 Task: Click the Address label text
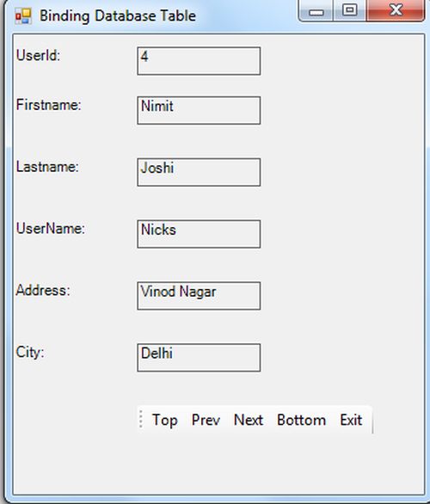point(43,290)
